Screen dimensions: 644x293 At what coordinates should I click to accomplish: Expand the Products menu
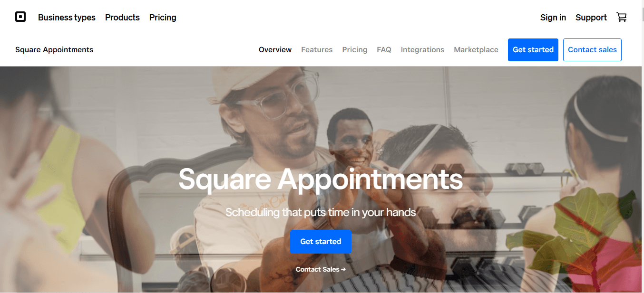point(122,18)
